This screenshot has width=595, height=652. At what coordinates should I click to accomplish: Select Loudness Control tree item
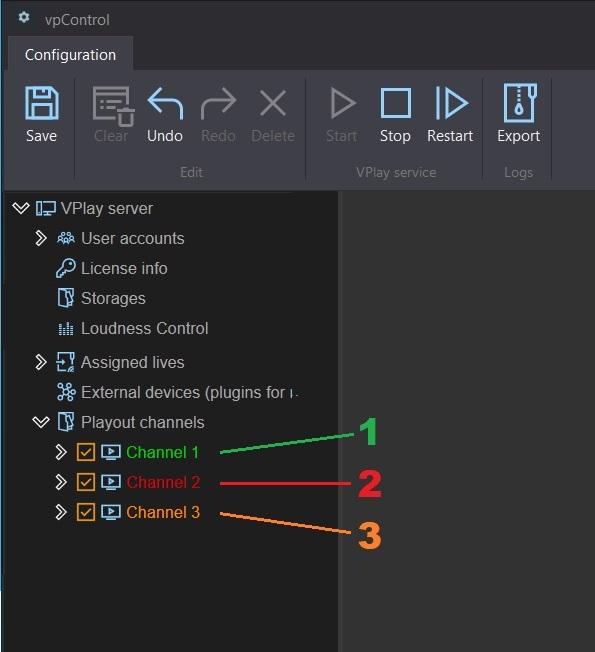tap(145, 328)
